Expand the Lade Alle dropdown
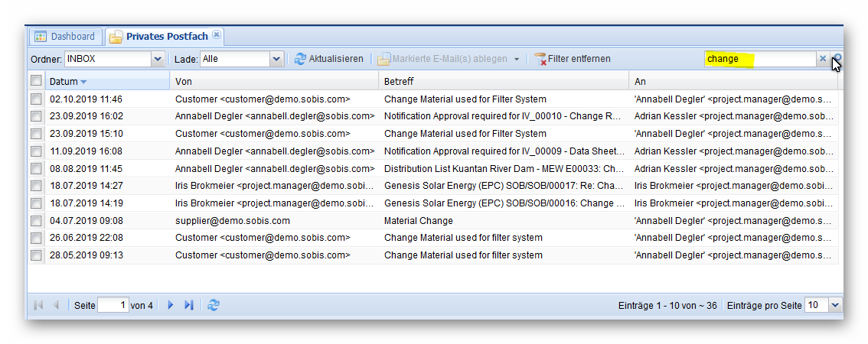The width and height of the screenshot is (868, 344). tap(276, 59)
